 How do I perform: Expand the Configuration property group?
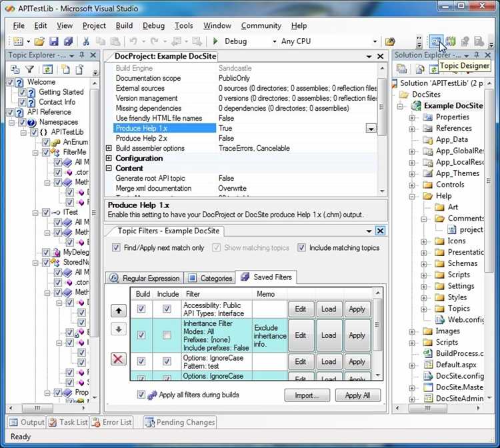pyautogui.click(x=109, y=158)
